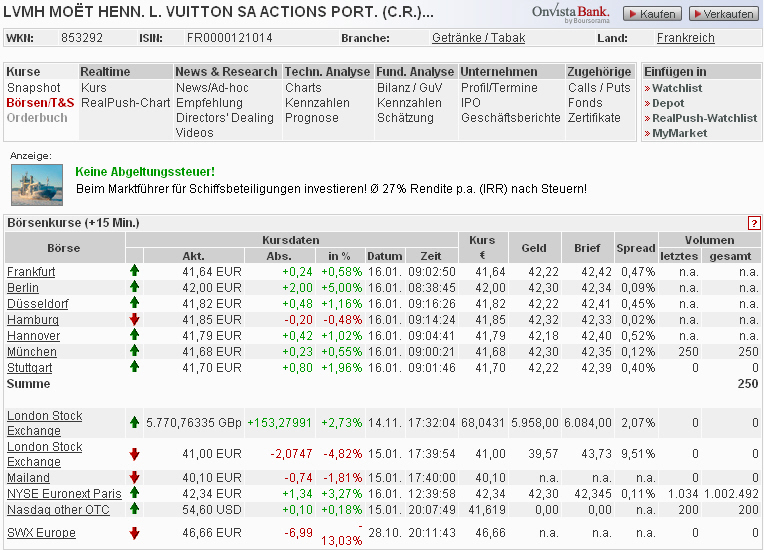Open Calls / Puts under Zugehörige
The height and width of the screenshot is (550, 764).
click(x=599, y=88)
